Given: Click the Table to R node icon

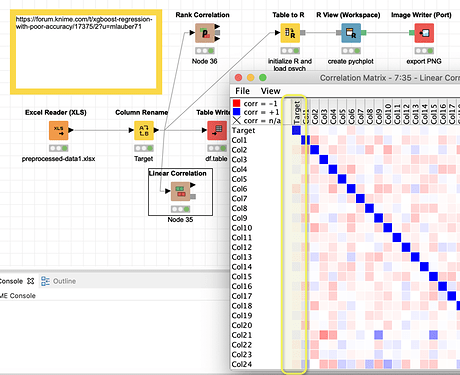Looking at the screenshot, I should pyautogui.click(x=290, y=33).
